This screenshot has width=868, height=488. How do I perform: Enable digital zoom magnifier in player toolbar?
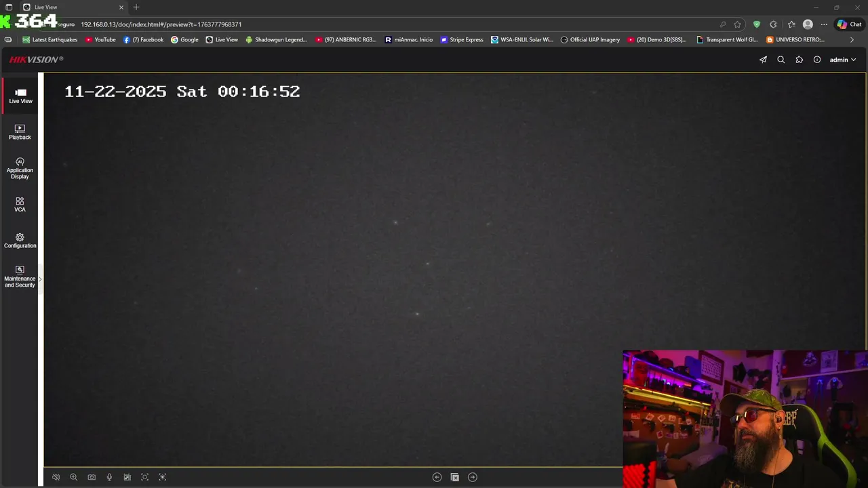pos(74,477)
